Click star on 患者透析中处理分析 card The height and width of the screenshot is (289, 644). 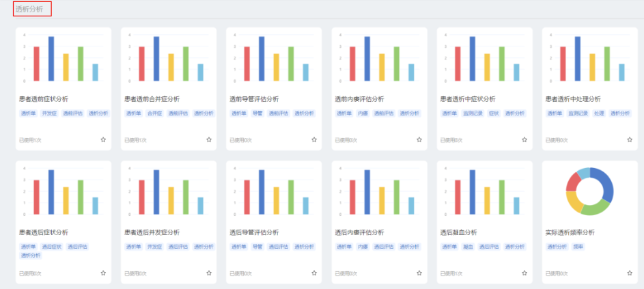(630, 139)
